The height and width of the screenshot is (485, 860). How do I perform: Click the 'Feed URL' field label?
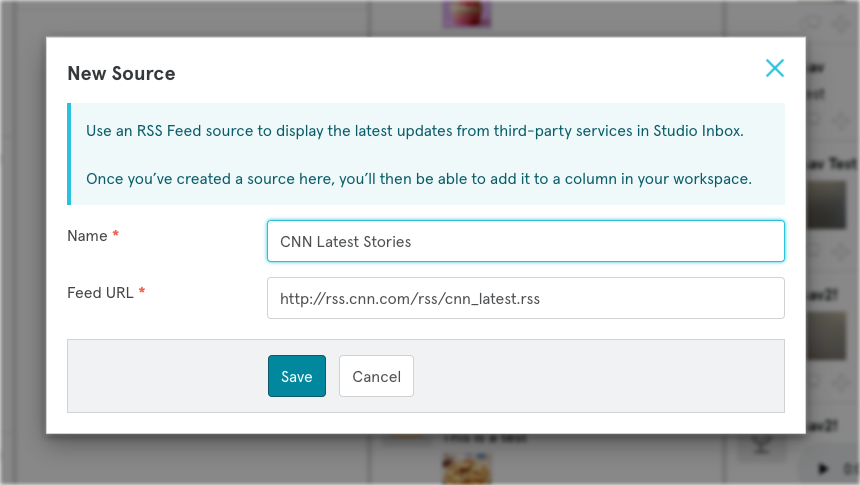point(100,292)
